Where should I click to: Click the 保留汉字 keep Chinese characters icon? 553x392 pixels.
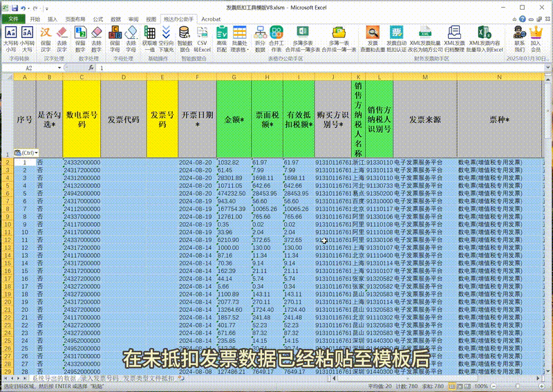pos(46,32)
